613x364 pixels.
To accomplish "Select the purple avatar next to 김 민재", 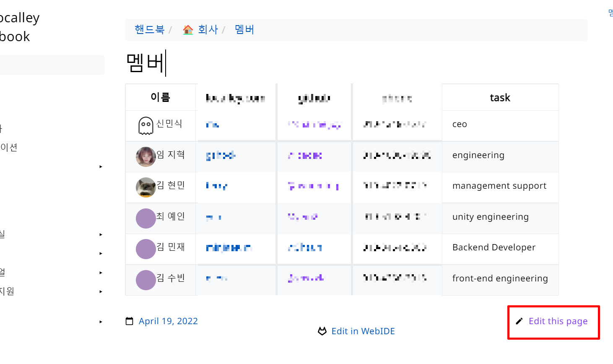I will [x=145, y=249].
